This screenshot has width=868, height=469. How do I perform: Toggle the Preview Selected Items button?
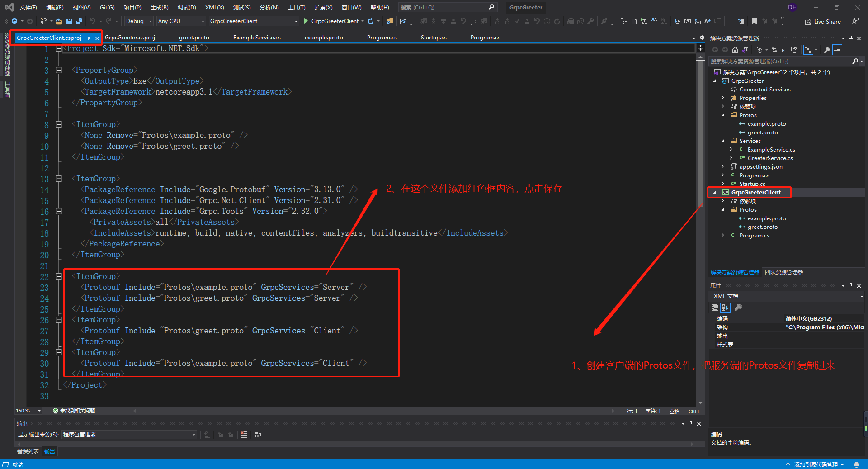click(x=837, y=50)
